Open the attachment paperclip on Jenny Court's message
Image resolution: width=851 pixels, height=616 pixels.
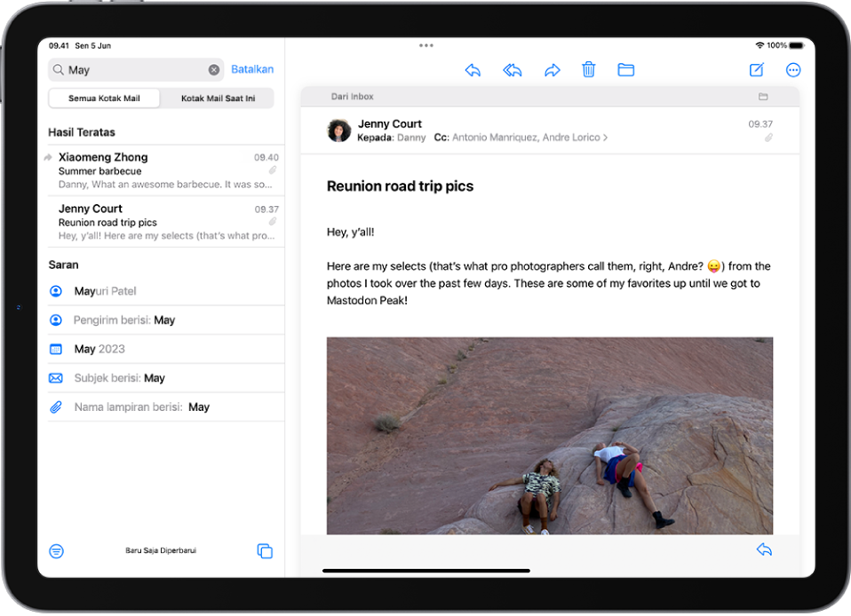tap(768, 138)
